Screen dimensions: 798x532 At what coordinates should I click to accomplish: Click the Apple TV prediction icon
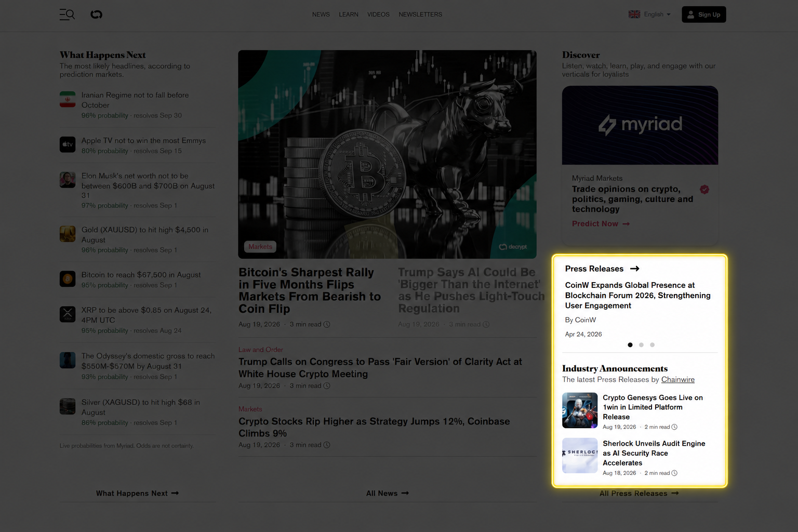point(68,144)
